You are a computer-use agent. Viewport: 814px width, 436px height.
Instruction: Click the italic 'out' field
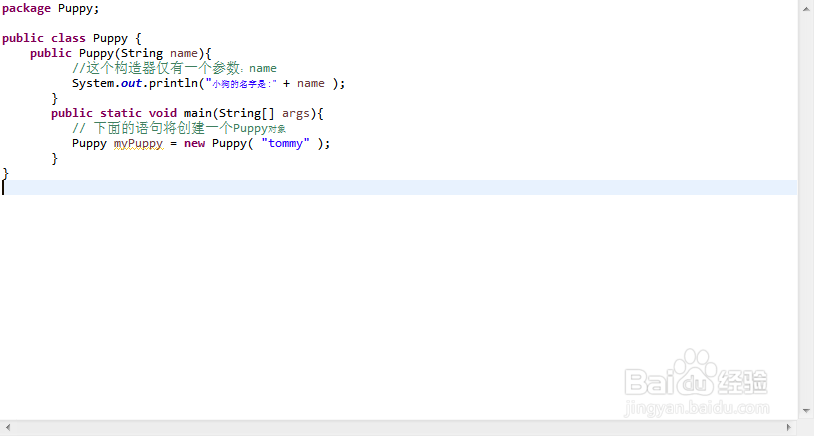[x=131, y=84]
